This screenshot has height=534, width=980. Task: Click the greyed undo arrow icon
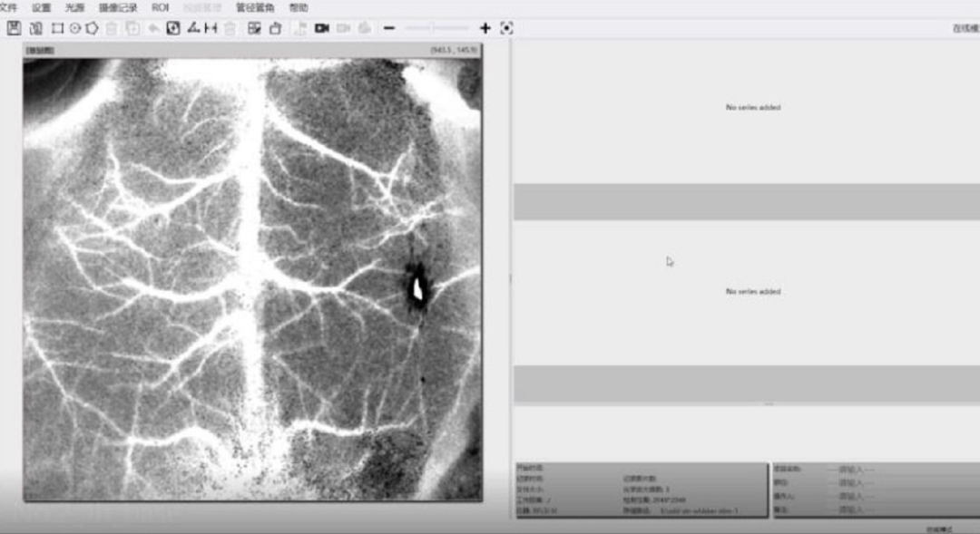tap(153, 28)
